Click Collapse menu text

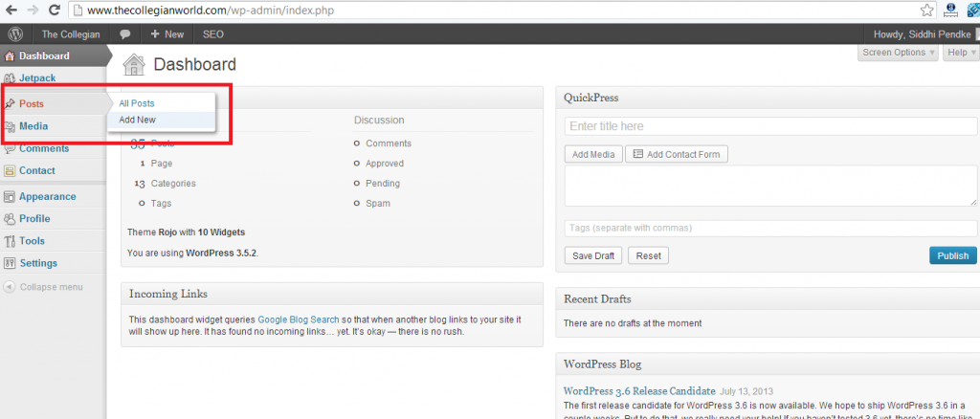tap(52, 287)
